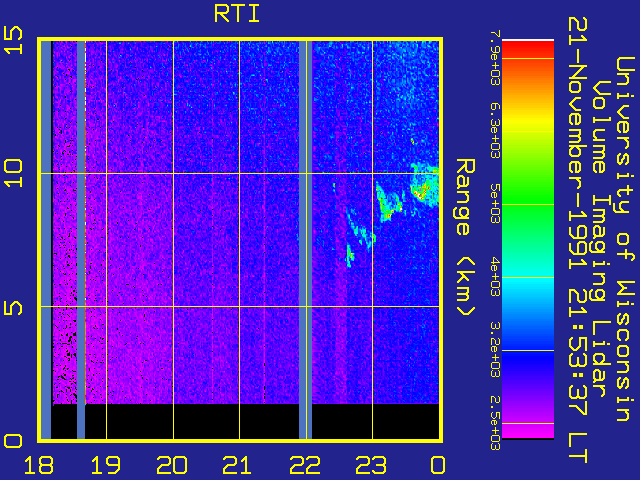
Task: Click the hour 18 time axis label
Action: click(39, 465)
